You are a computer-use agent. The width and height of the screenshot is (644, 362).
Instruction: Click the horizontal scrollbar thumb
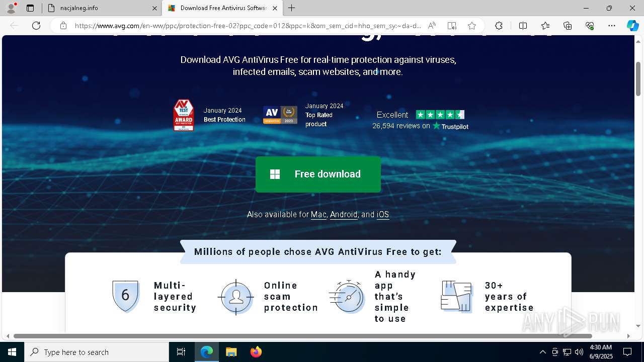point(302,336)
